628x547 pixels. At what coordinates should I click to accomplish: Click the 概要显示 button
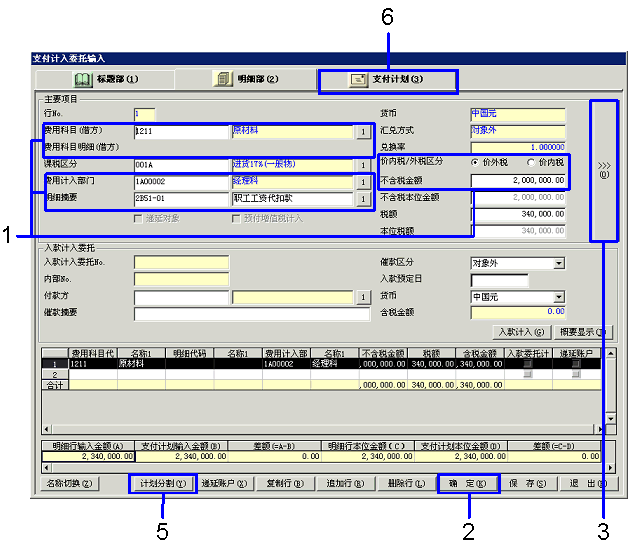point(583,332)
